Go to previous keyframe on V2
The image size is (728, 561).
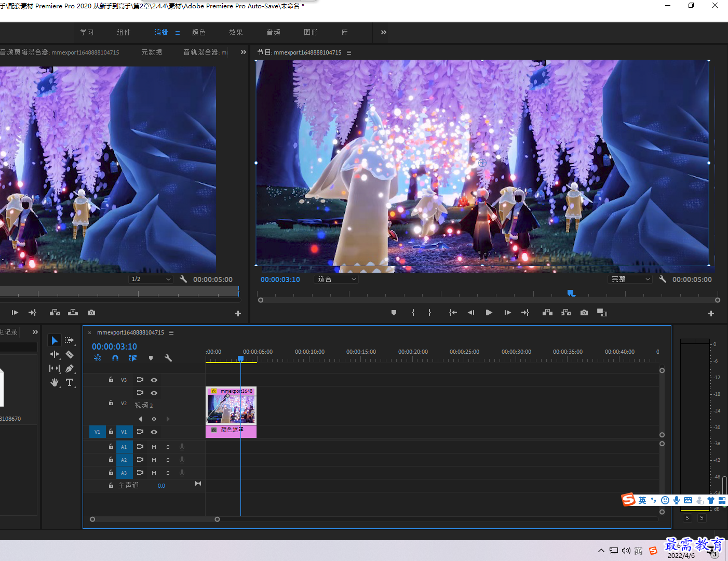click(x=140, y=419)
